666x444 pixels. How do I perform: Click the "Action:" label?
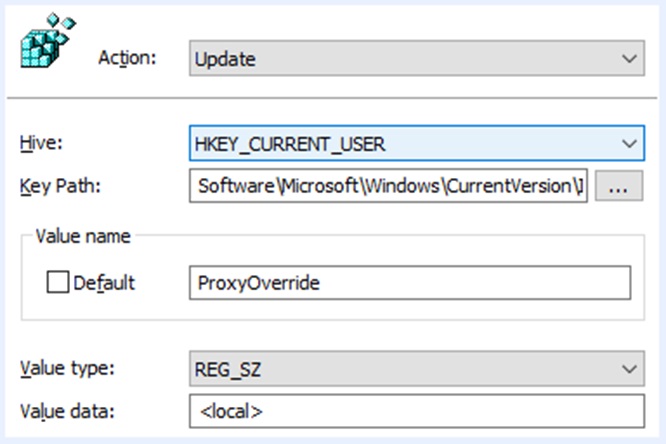pyautogui.click(x=127, y=58)
